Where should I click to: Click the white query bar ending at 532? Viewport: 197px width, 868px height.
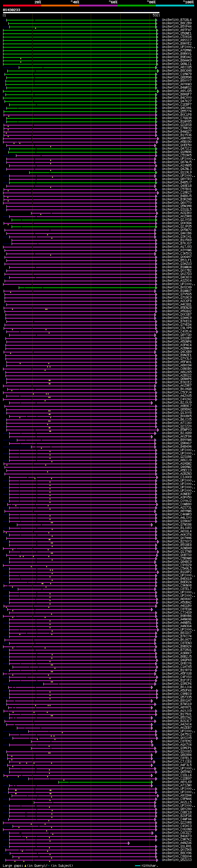81,13
